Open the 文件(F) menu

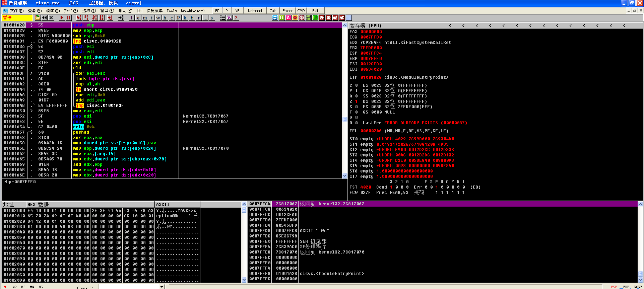click(17, 11)
